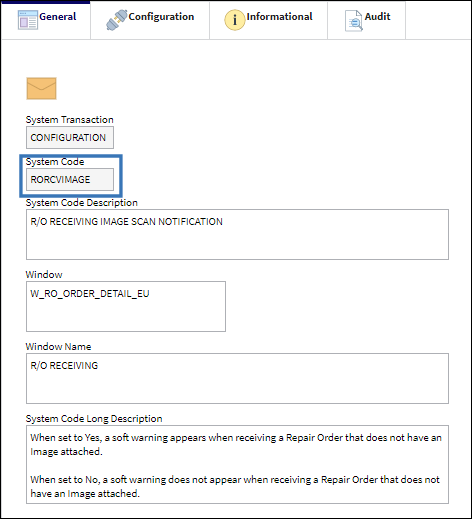Click the System Transaction label
Image resolution: width=472 pixels, height=519 pixels.
[70, 120]
